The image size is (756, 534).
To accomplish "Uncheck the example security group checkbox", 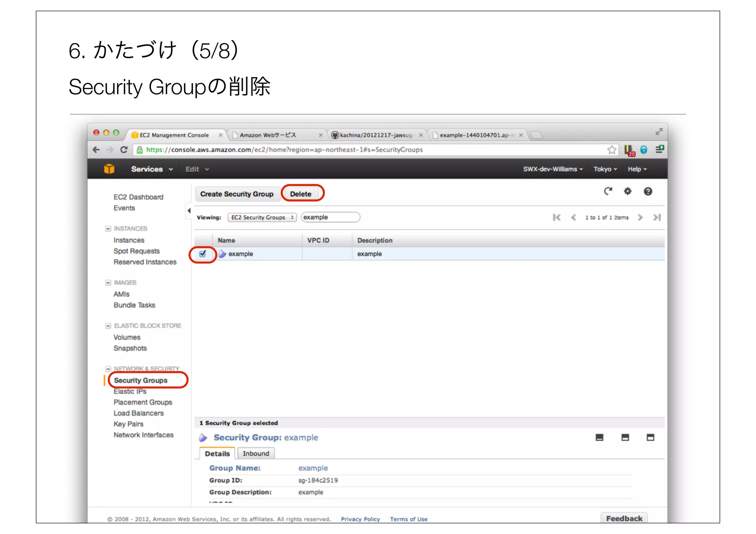I will [203, 254].
